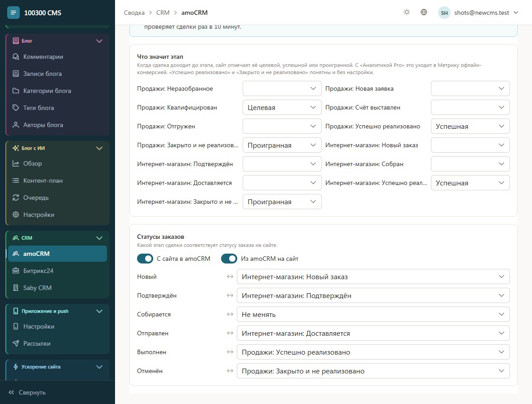Click the Комментарии chat icon

[x=16, y=57]
